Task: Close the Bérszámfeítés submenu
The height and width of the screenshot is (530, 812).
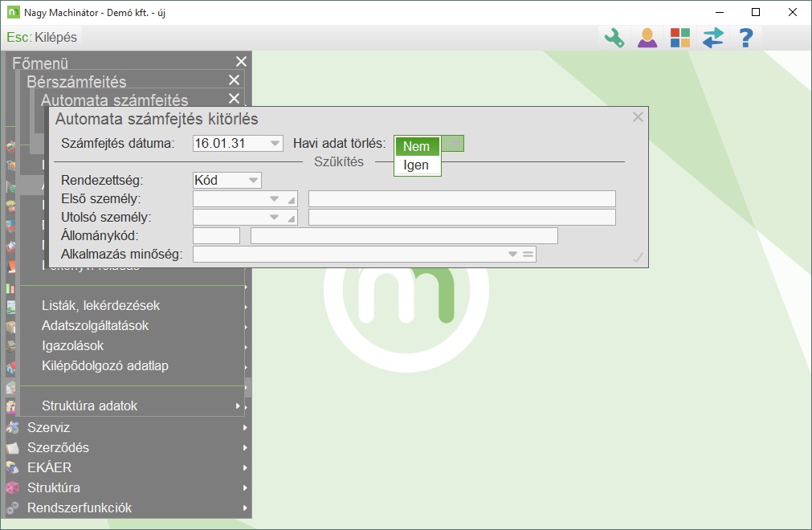Action: coord(234,79)
